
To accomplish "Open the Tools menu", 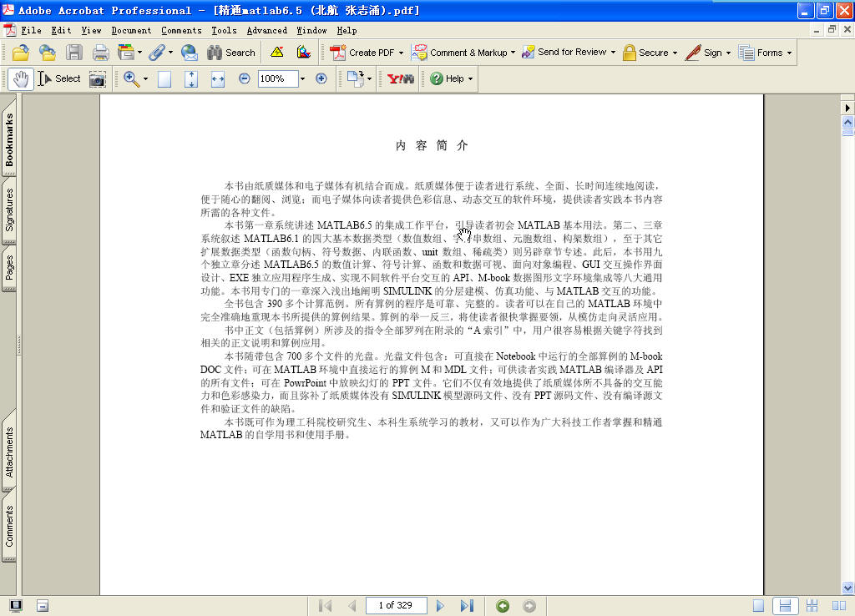I will point(224,31).
